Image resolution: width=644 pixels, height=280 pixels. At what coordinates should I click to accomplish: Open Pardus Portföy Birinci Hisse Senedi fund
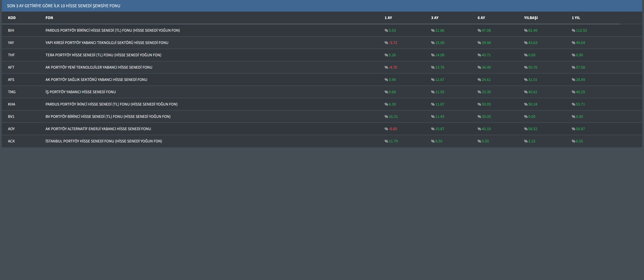click(x=112, y=30)
